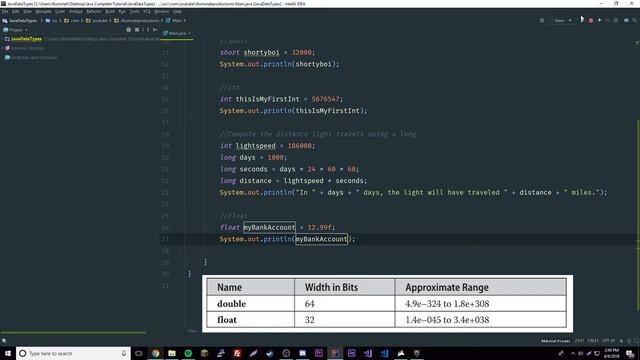This screenshot has height=360, width=640.
Task: Click the JavaDataTypes breadcrumb
Action: click(x=20, y=20)
